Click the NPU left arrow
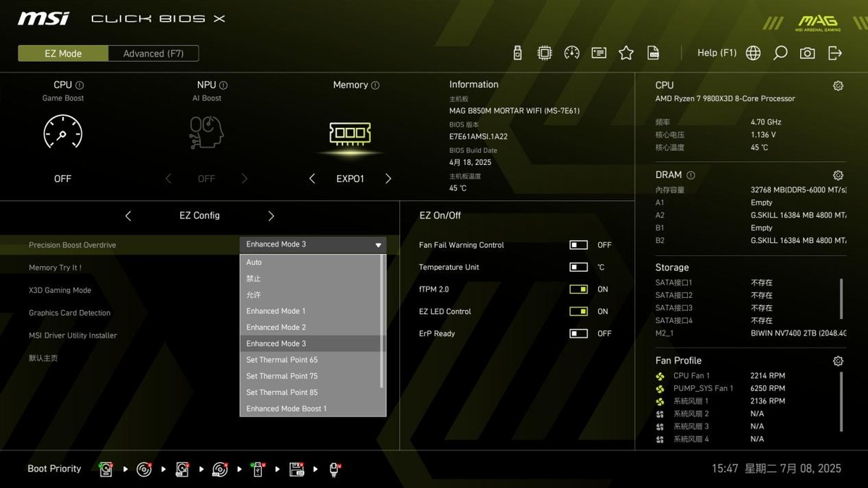Viewport: 868px width, 488px height. pyautogui.click(x=169, y=179)
